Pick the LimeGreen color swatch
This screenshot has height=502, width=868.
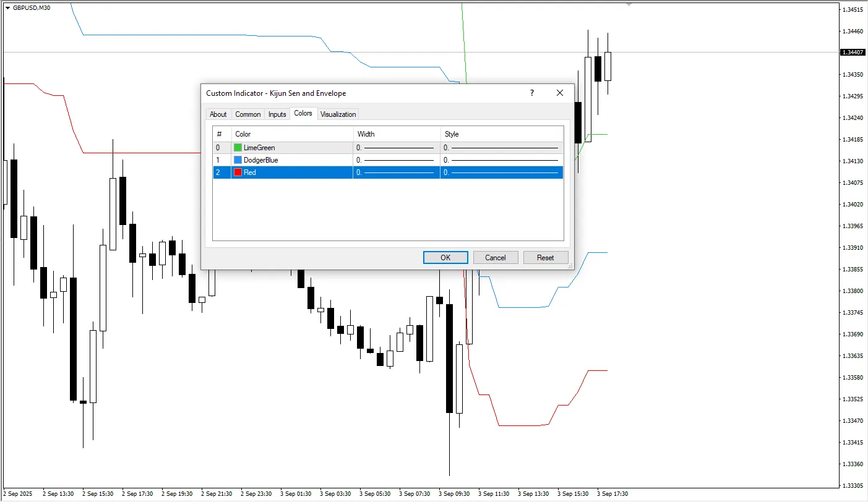pos(238,148)
